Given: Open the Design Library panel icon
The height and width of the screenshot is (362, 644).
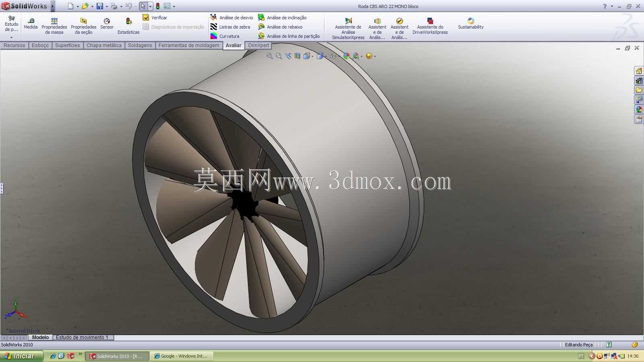Looking at the screenshot, I should coord(639,80).
